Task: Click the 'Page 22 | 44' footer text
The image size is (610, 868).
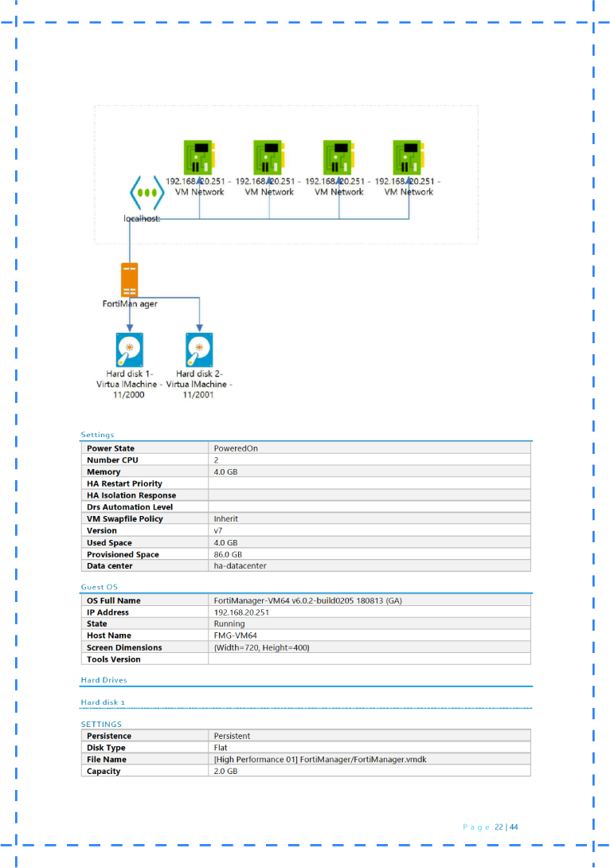Action: [x=491, y=827]
